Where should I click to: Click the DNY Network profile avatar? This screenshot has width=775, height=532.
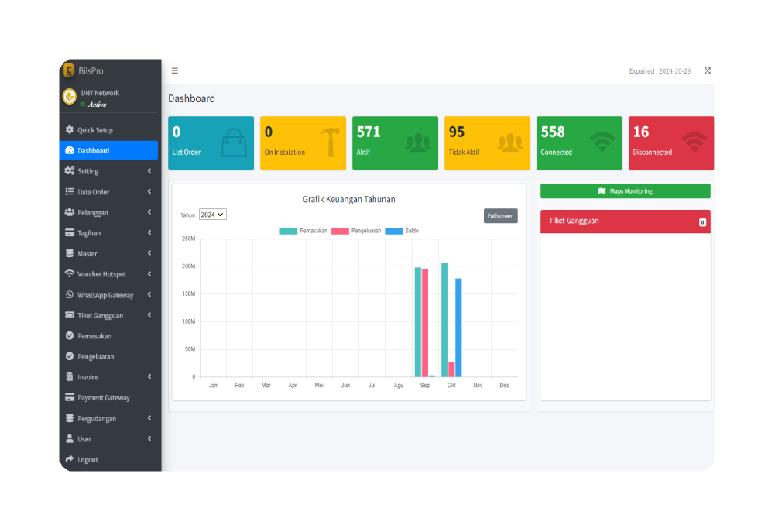point(69,97)
